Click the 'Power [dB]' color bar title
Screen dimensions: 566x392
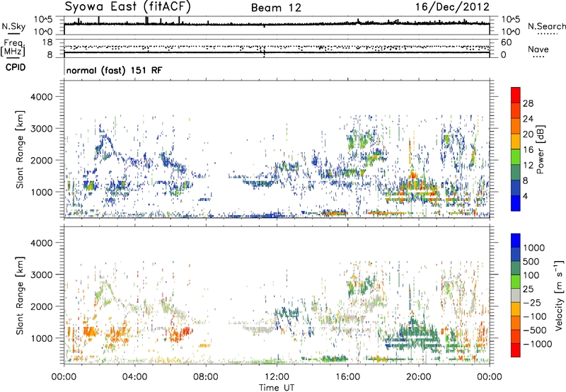pos(541,149)
